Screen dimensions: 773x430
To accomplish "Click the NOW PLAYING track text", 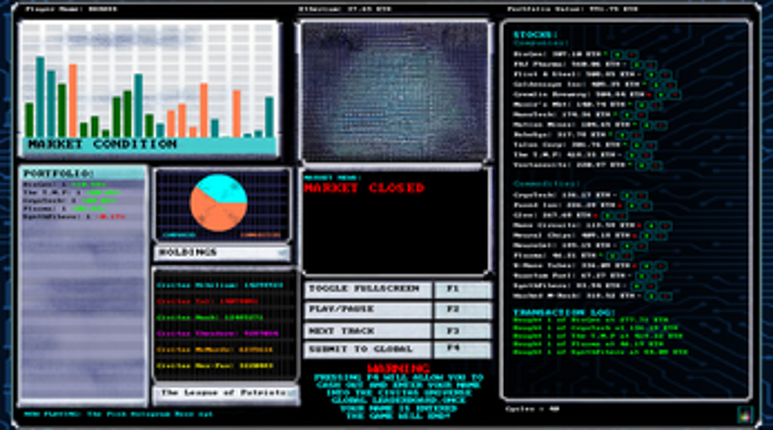I will 118,414.
